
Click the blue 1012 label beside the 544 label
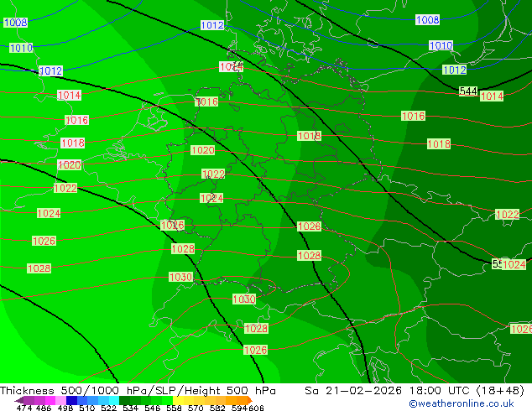point(455,70)
